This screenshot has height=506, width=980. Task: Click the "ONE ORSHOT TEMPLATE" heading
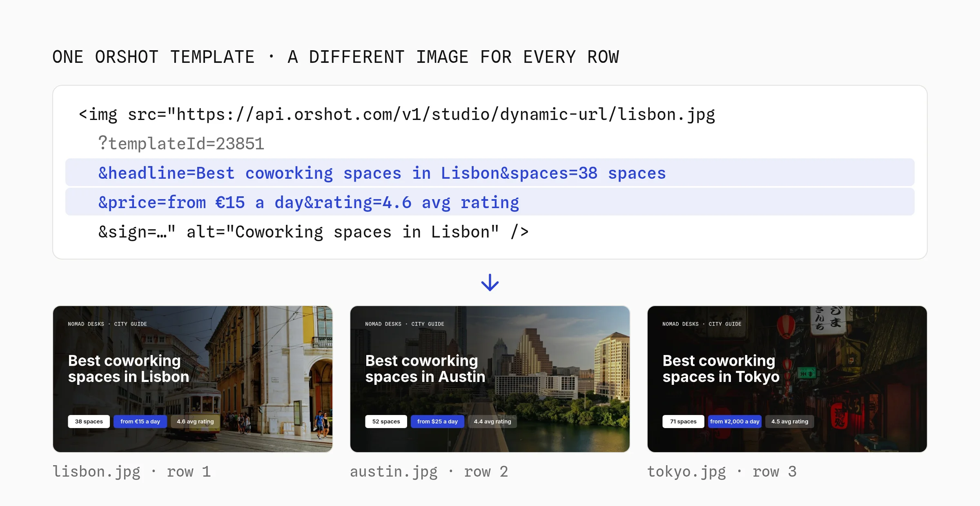click(x=336, y=57)
